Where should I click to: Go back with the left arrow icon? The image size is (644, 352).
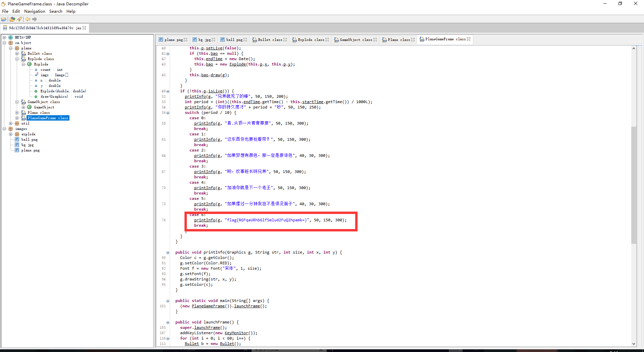[28, 19]
